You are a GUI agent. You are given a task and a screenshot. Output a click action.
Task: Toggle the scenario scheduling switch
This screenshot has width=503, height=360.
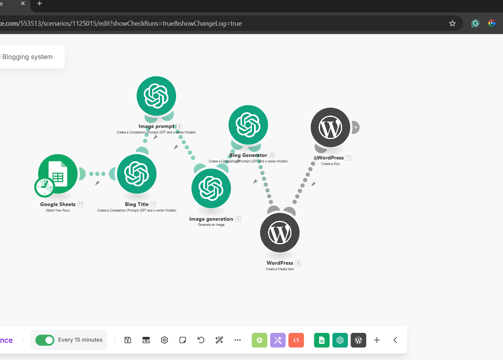45,340
